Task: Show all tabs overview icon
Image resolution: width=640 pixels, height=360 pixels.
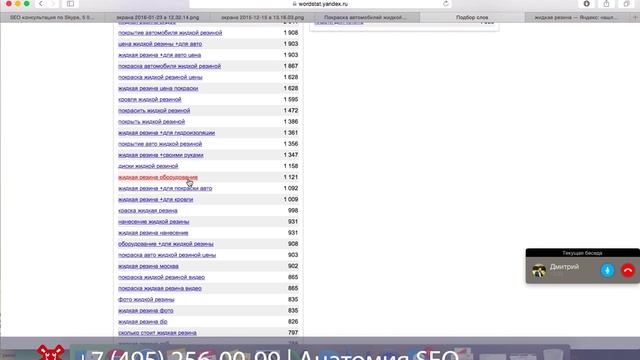Action: (627, 4)
